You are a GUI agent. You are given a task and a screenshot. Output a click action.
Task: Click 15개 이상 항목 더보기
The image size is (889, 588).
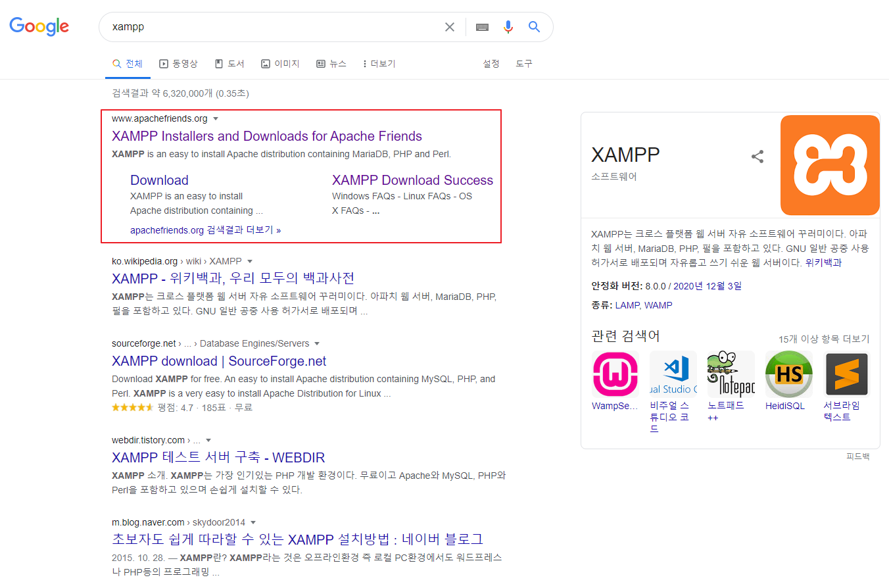point(824,339)
